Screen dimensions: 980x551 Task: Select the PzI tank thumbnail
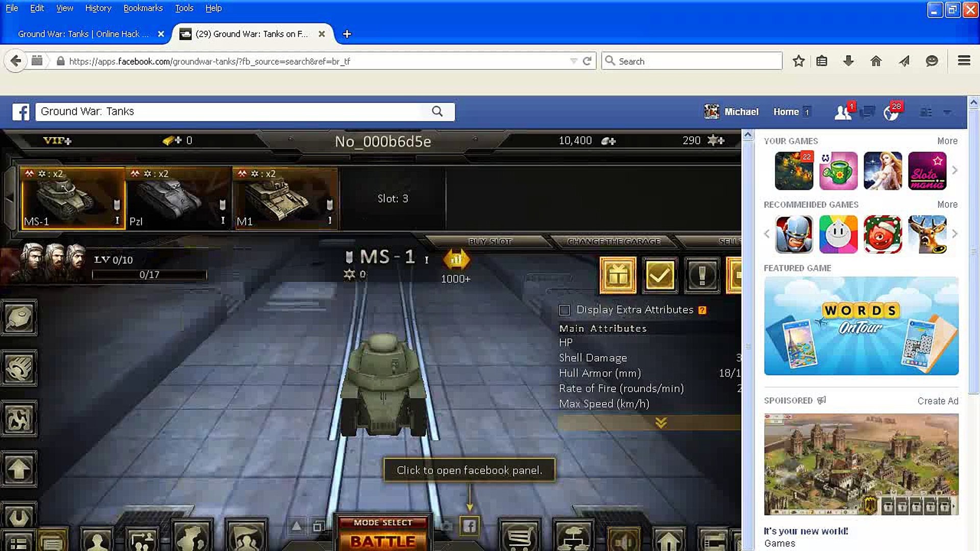[x=178, y=198]
